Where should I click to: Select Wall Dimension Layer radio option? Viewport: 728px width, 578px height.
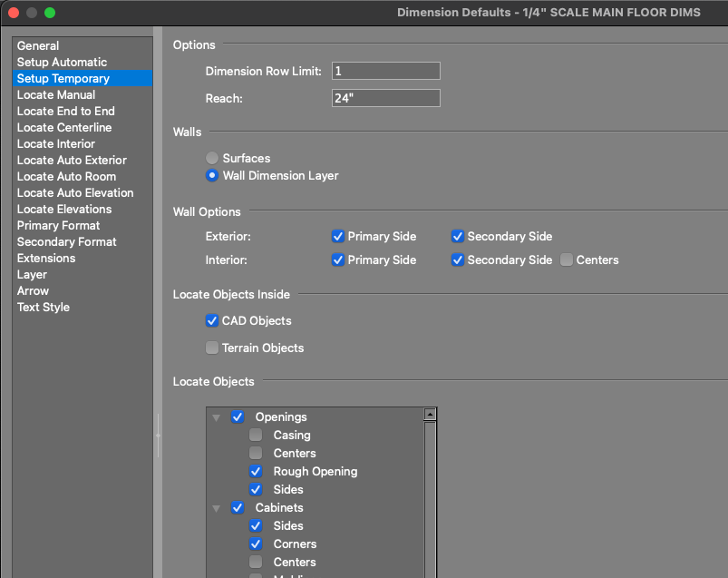tap(211, 176)
